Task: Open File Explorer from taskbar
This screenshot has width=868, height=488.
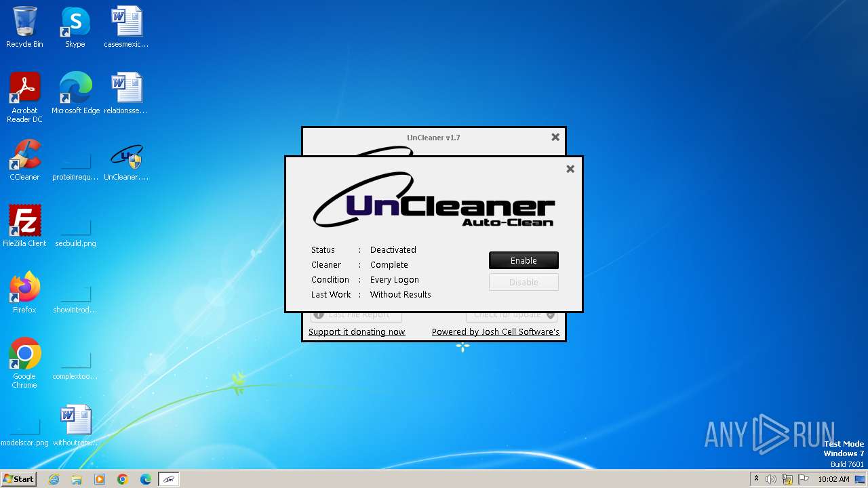Action: point(77,479)
